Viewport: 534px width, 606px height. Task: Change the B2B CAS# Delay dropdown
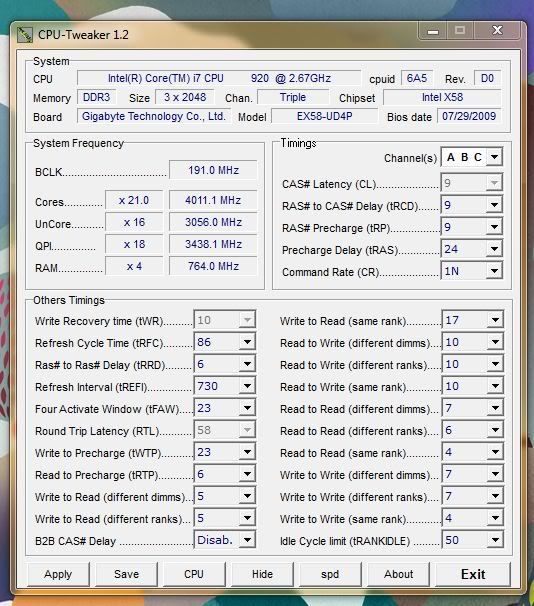coord(224,540)
